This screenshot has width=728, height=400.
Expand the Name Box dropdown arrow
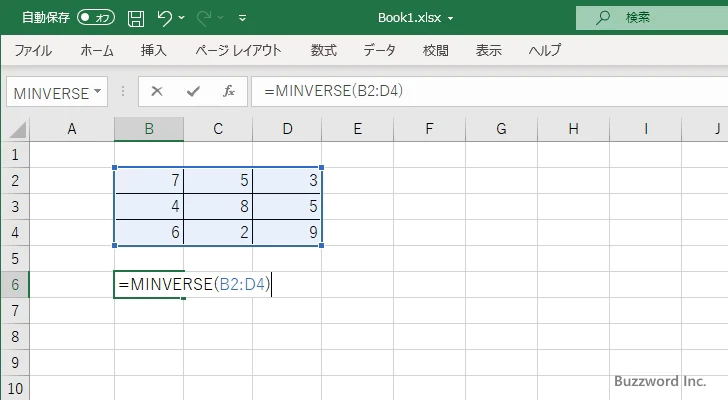(98, 91)
